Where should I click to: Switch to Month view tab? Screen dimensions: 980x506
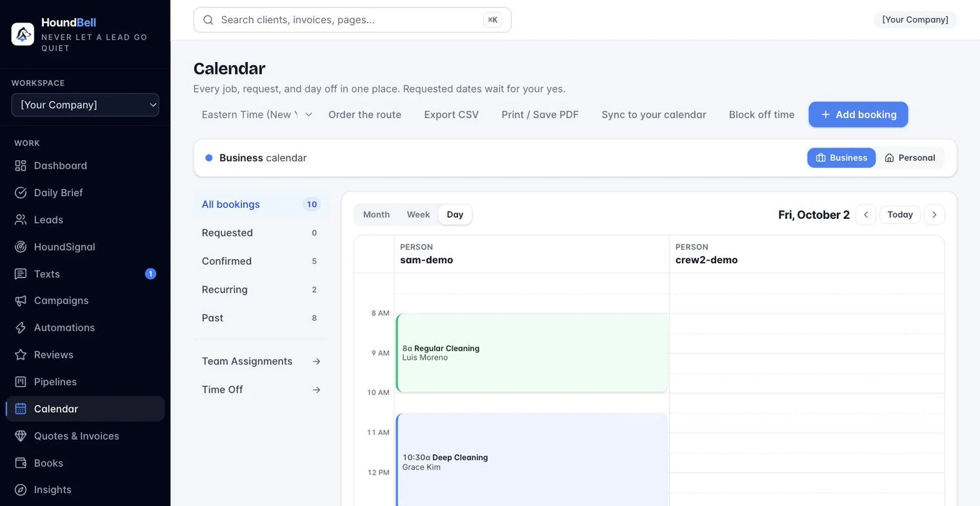[x=376, y=215]
